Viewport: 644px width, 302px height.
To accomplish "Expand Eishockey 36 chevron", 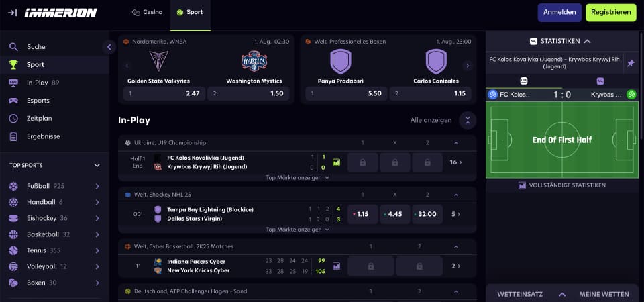I will pyautogui.click(x=97, y=218).
